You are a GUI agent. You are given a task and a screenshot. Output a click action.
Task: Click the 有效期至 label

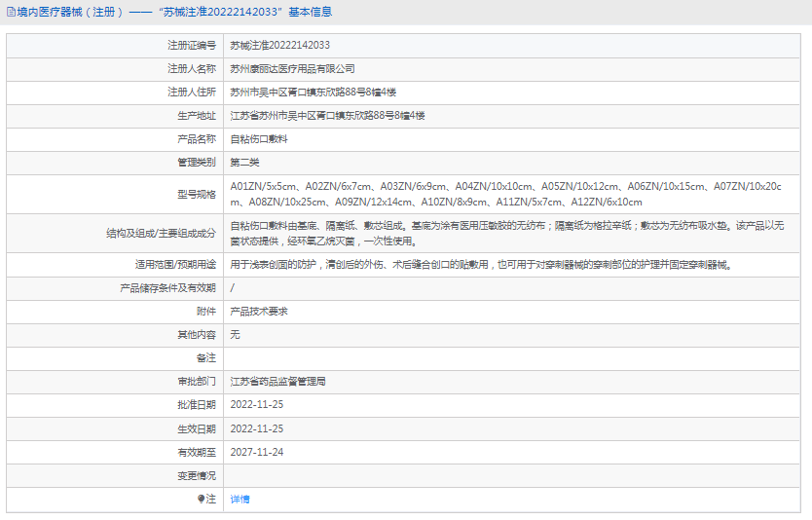[197, 452]
